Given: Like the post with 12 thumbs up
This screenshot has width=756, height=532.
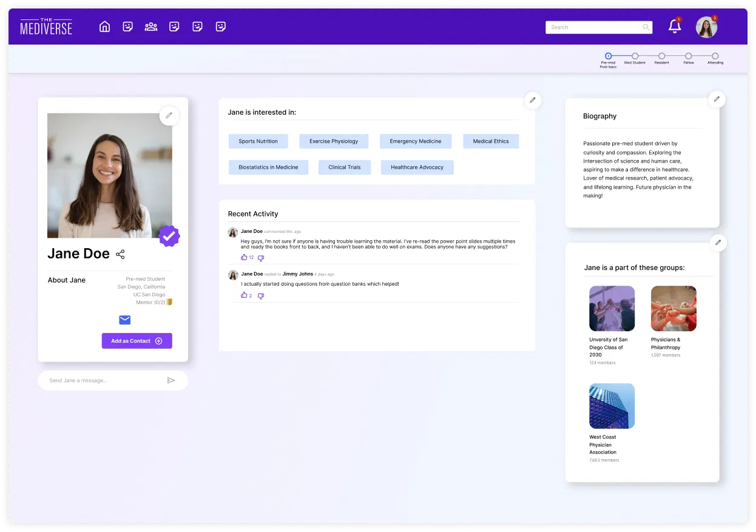Looking at the screenshot, I should tap(244, 257).
